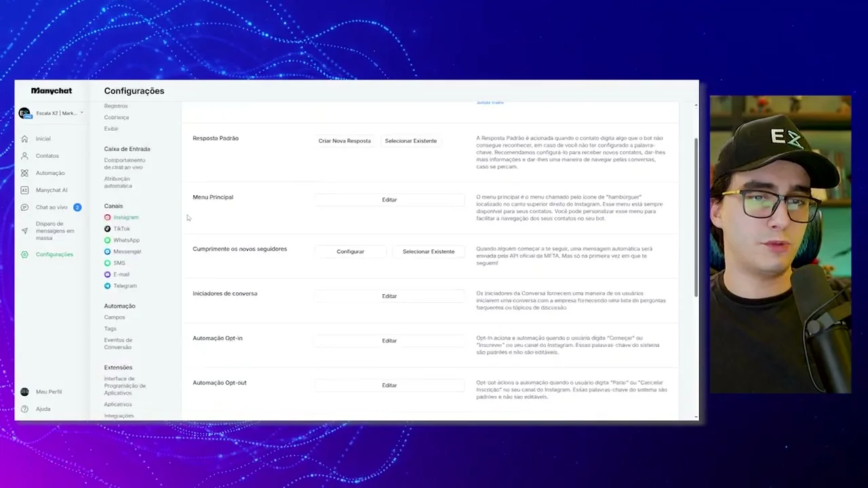The height and width of the screenshot is (488, 868).
Task: Click the Extensões section heading
Action: click(119, 367)
